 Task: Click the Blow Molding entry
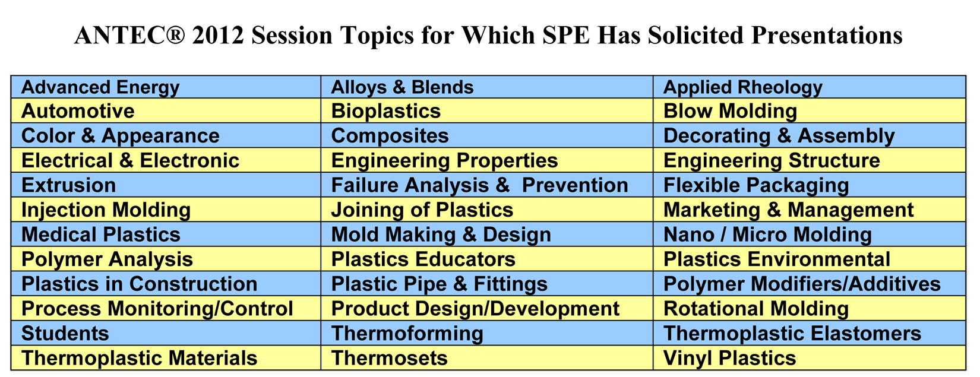click(809, 111)
